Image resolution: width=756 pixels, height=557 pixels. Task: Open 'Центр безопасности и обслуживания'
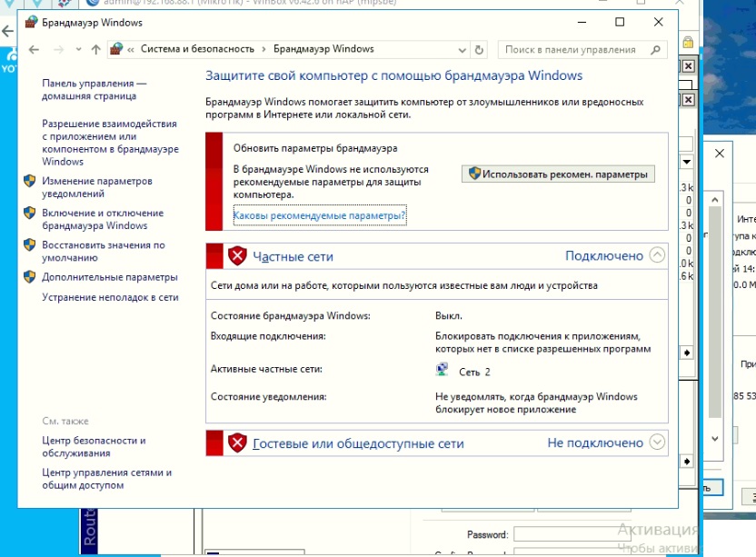tap(94, 447)
